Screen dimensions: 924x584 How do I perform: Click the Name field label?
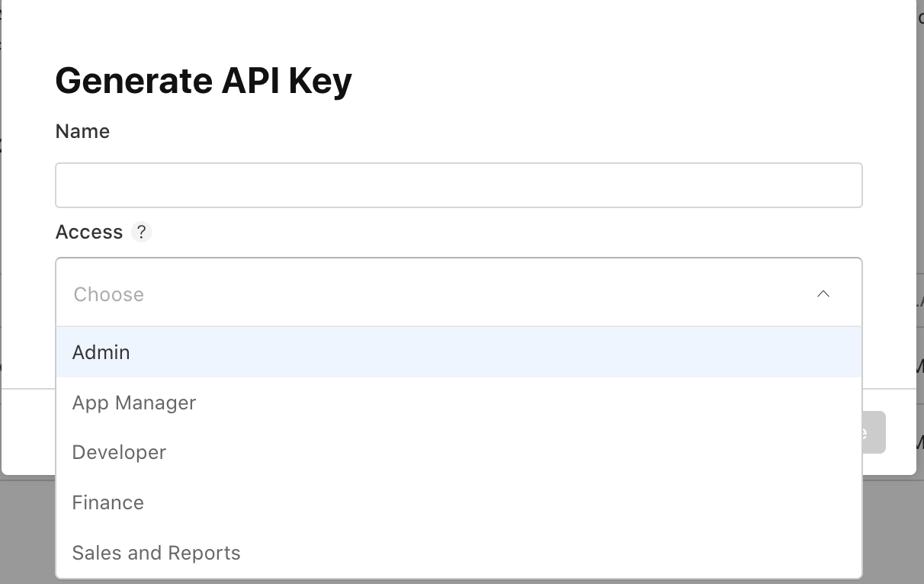coord(82,131)
